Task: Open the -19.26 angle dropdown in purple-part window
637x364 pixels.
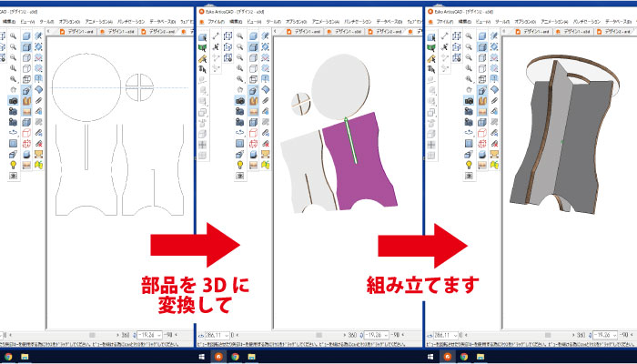Action: pos(376,335)
